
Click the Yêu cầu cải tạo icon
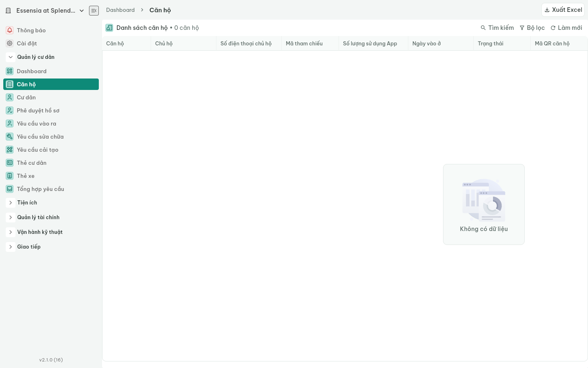(x=10, y=150)
